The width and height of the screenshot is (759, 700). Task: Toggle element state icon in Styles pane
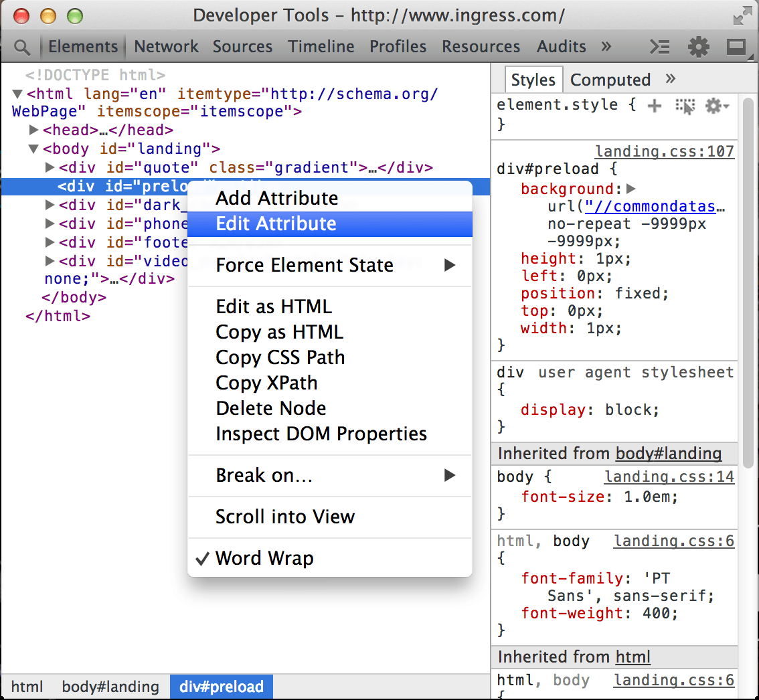[x=685, y=106]
